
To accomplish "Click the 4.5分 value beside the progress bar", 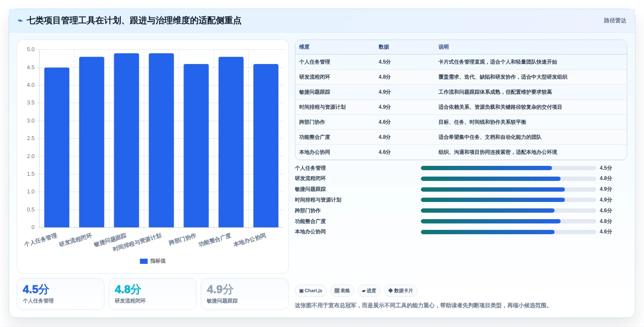I will [606, 168].
